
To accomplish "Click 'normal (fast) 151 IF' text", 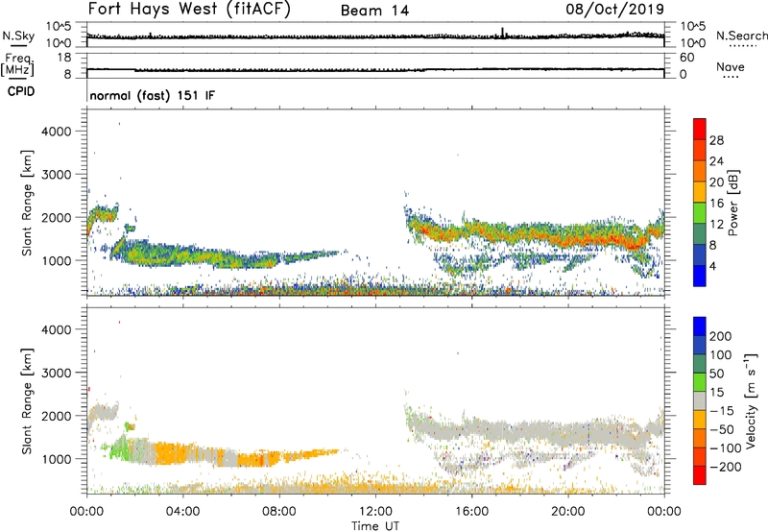I will 152,95.
